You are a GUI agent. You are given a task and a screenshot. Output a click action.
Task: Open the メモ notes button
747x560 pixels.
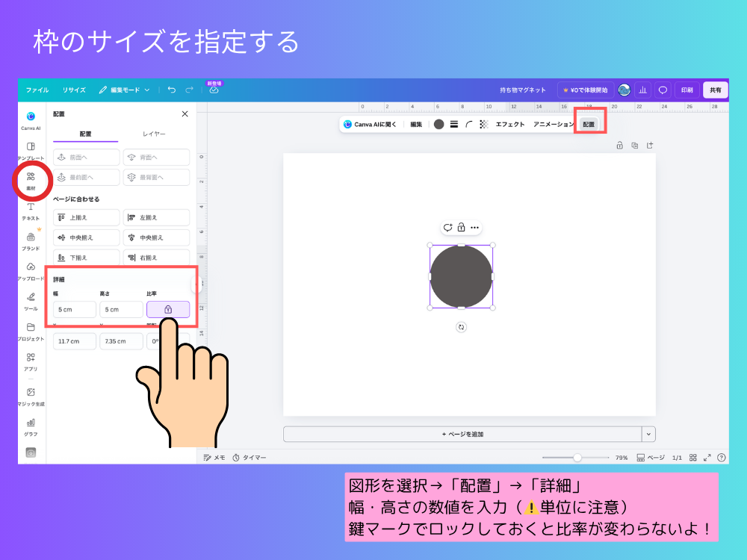pos(214,458)
